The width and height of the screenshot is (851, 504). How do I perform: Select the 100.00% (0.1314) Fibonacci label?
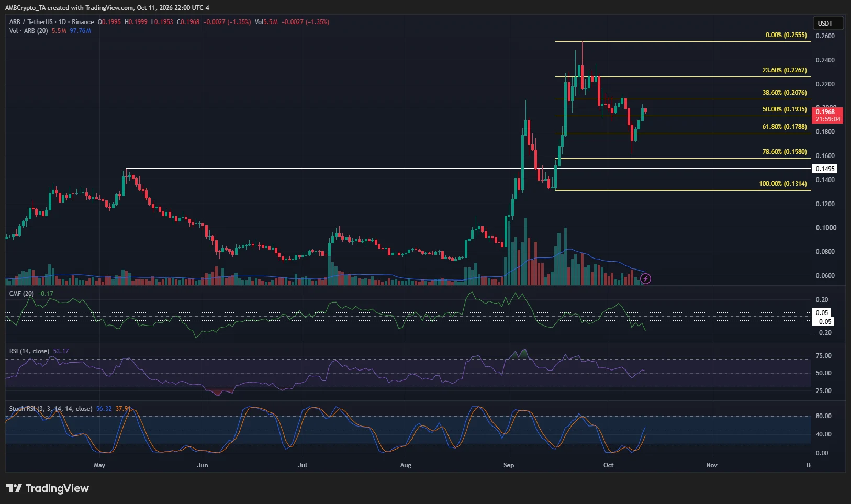(x=783, y=184)
